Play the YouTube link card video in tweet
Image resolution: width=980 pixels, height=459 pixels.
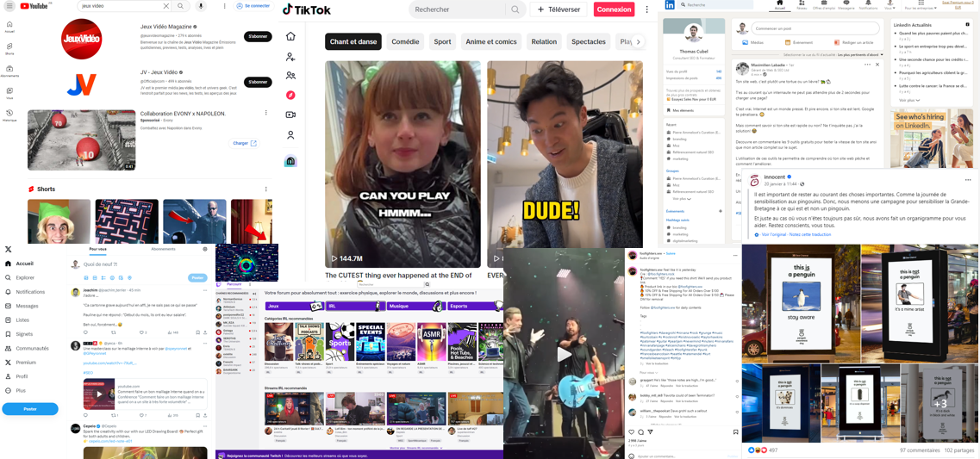pos(99,394)
